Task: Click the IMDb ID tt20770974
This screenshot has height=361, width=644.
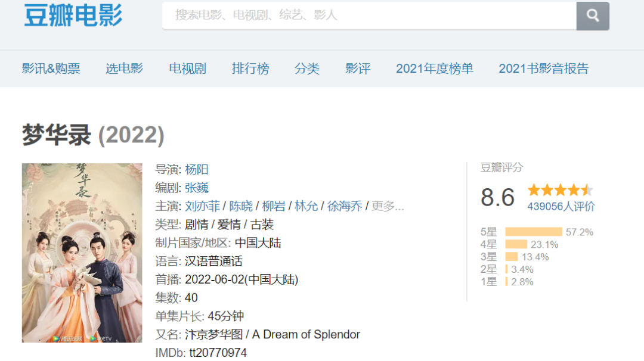Action: point(218,353)
